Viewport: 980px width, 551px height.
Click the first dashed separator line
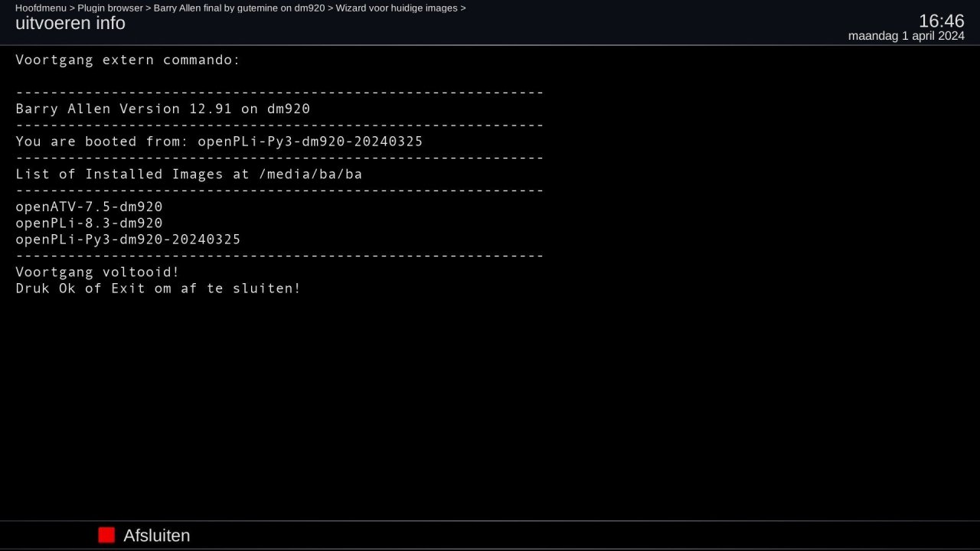(x=279, y=93)
